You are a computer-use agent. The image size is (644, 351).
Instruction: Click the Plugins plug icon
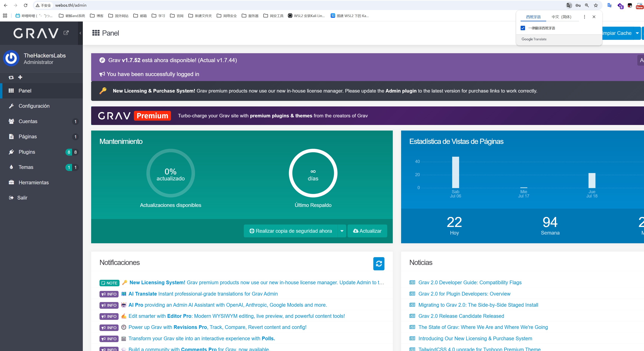11,152
